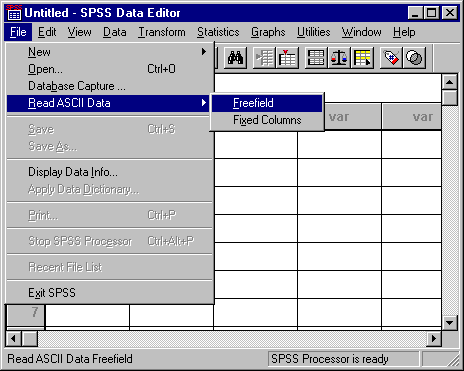The width and height of the screenshot is (464, 371).
Task: Click the greyed Apply Data Dictionary... entry
Action: (x=110, y=189)
